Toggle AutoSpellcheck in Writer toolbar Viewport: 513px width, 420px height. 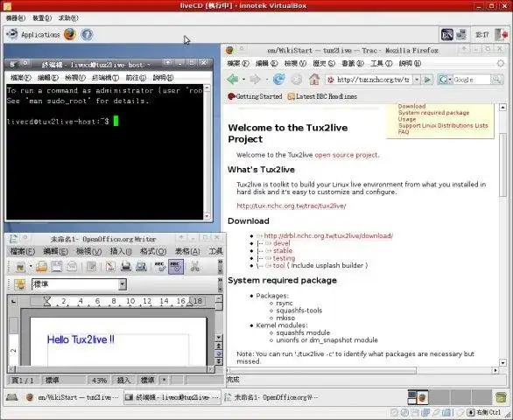coord(176,267)
